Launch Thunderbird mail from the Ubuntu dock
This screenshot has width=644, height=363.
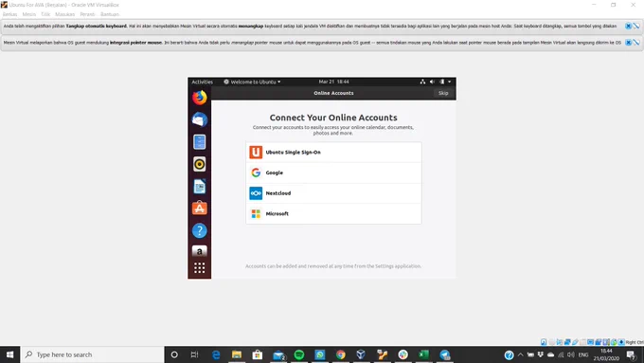(200, 119)
